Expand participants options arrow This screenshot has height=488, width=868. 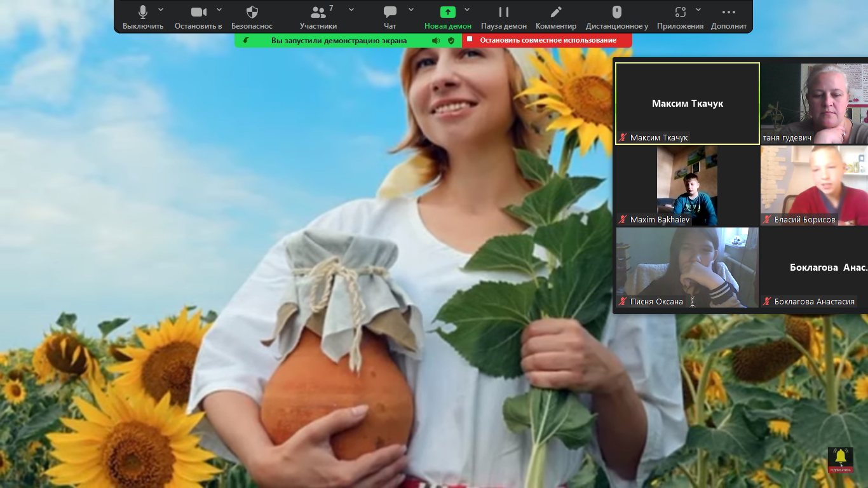[x=351, y=10]
